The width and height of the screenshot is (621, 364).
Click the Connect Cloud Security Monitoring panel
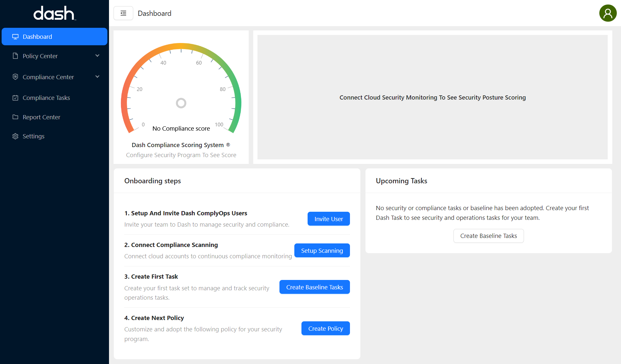pos(432,97)
